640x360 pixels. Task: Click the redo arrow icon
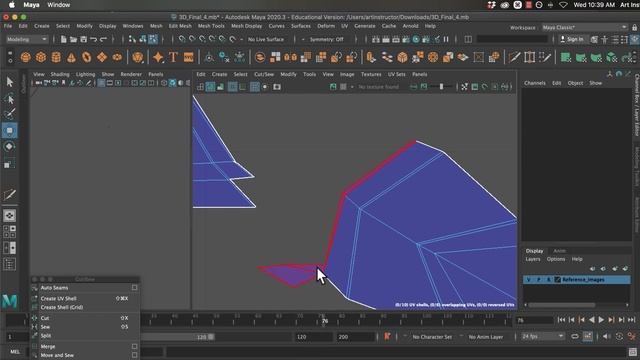[104, 39]
